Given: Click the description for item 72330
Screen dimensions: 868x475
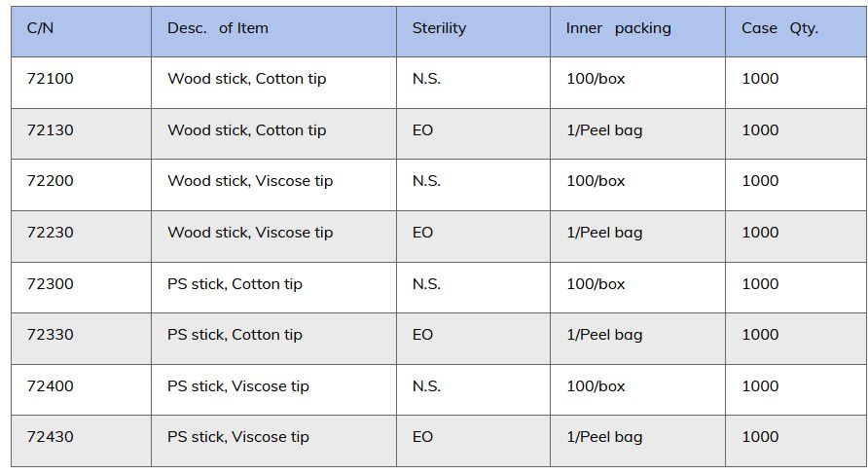Looking at the screenshot, I should (x=235, y=335).
